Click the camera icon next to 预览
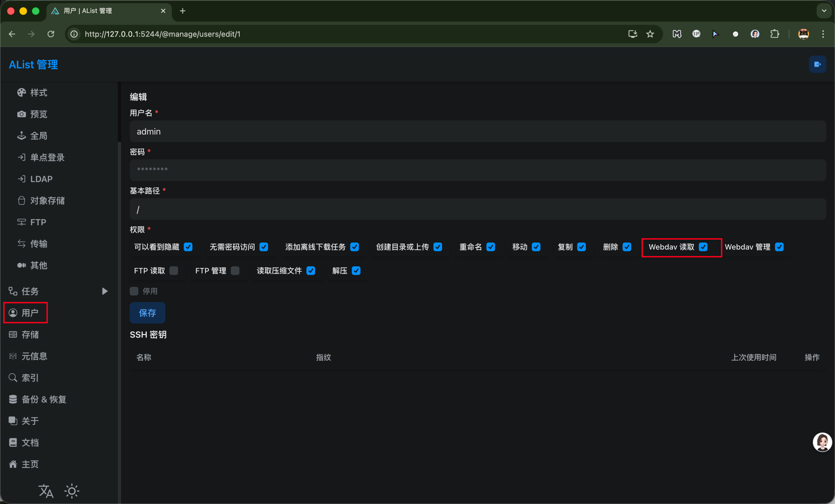This screenshot has height=504, width=835. coord(21,114)
